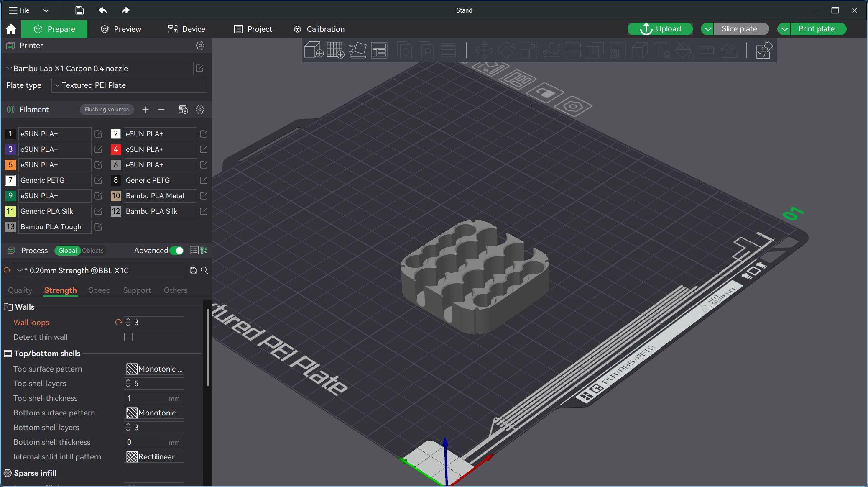This screenshot has height=487, width=868.
Task: Click the undo arrow icon
Action: point(101,10)
